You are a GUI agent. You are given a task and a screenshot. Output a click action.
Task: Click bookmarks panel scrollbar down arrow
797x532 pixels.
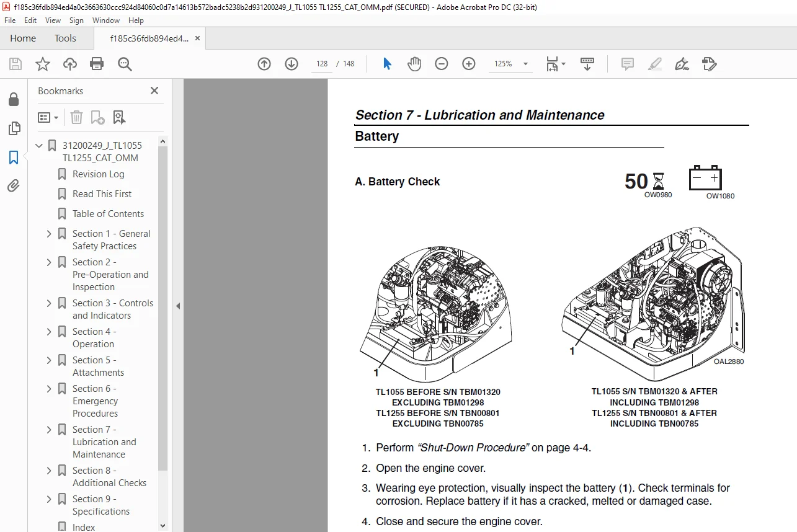pyautogui.click(x=163, y=526)
